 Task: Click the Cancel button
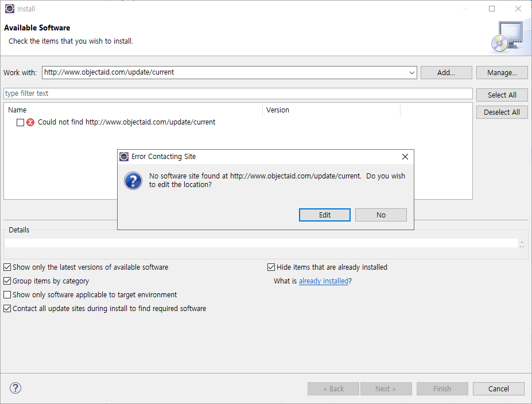pyautogui.click(x=498, y=389)
